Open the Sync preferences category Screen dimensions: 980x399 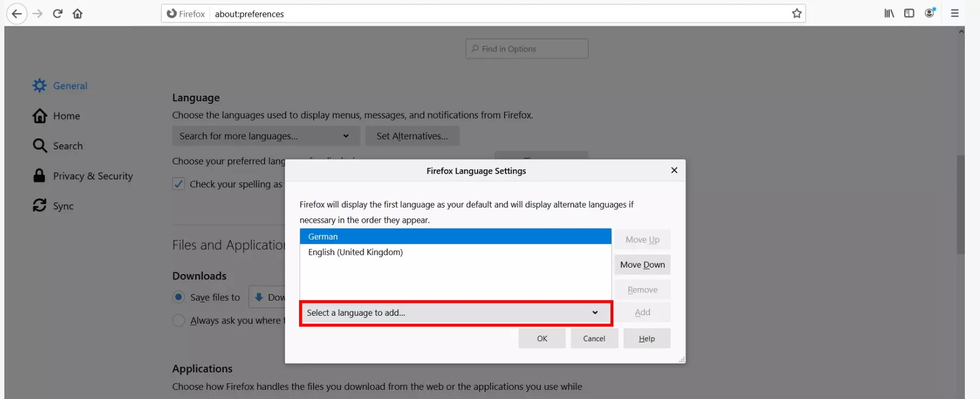[x=53, y=206]
